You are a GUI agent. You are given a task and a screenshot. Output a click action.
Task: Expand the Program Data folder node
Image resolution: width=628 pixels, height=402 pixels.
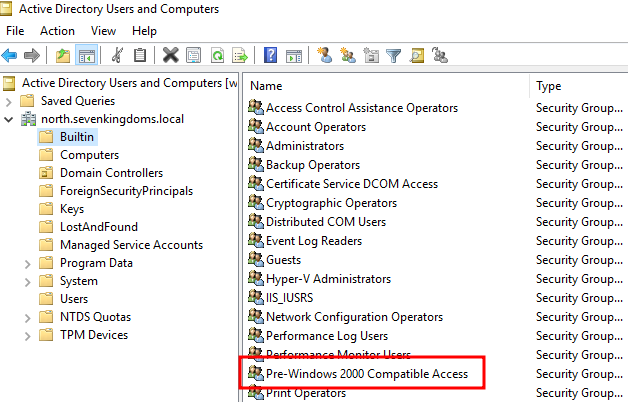pos(28,263)
